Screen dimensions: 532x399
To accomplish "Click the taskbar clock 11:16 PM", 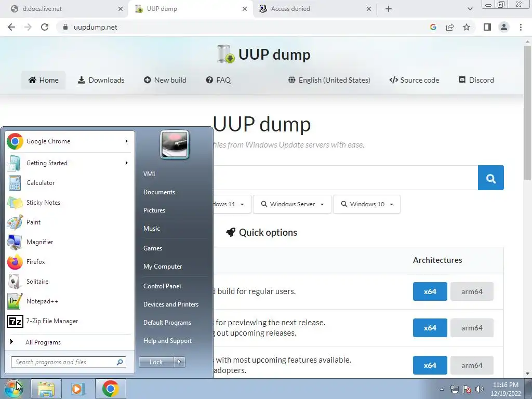I will coord(506,385).
